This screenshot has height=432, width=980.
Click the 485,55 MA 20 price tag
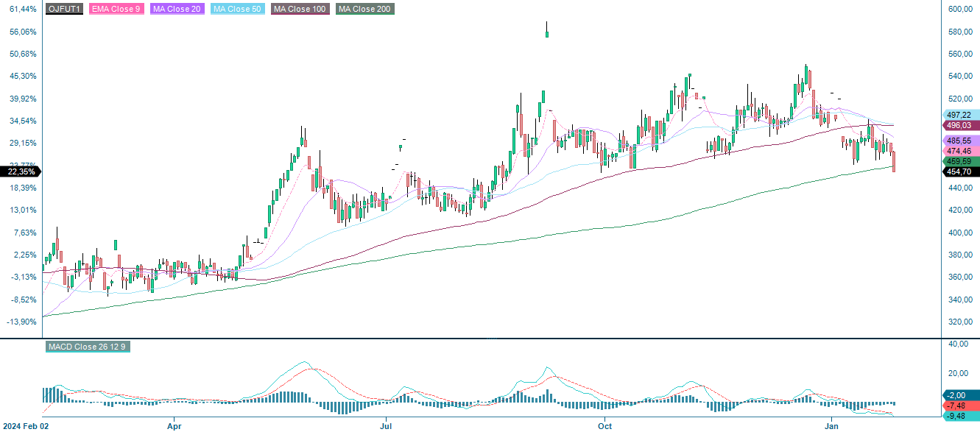click(961, 141)
